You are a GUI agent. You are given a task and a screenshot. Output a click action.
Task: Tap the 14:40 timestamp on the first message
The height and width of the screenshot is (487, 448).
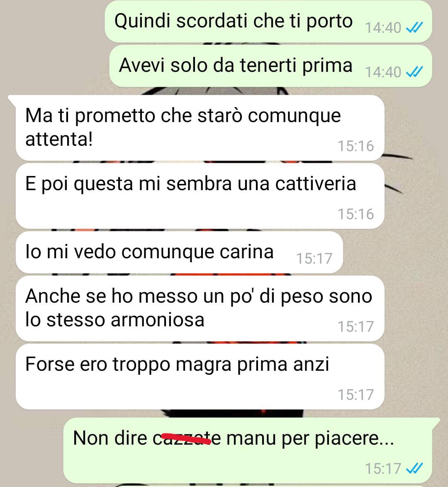click(x=383, y=28)
